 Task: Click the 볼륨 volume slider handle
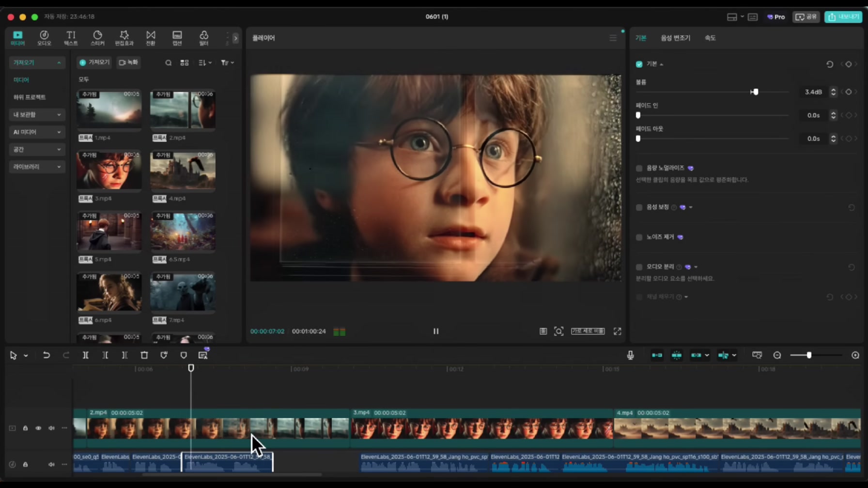tap(755, 92)
